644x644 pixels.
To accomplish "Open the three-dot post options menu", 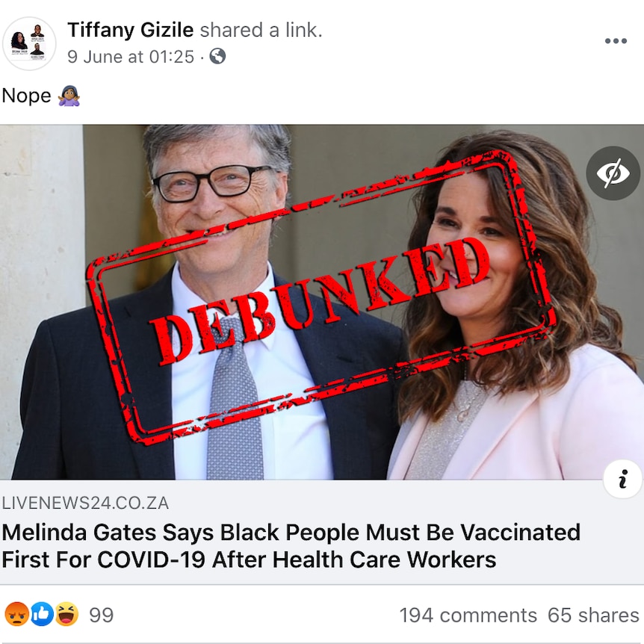I will 616,40.
